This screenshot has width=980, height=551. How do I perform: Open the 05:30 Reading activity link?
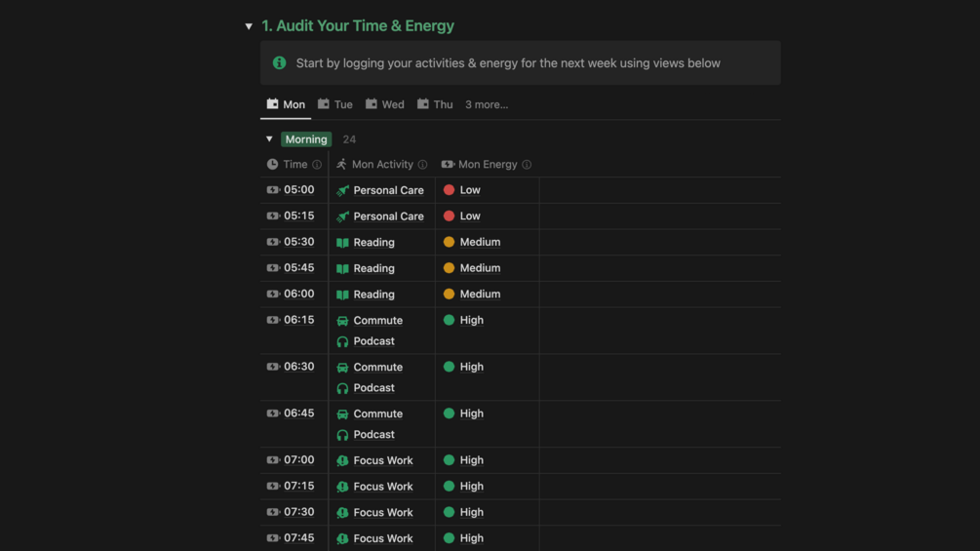pyautogui.click(x=373, y=243)
